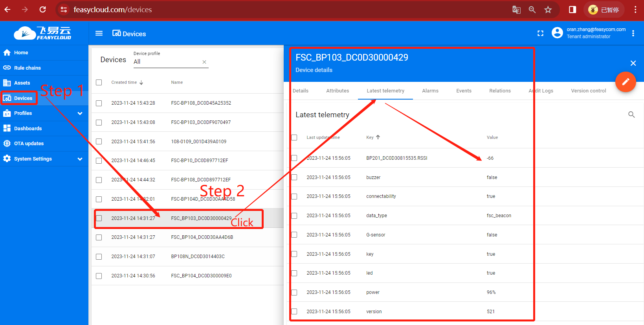Click the user profile avatar icon

pos(557,33)
